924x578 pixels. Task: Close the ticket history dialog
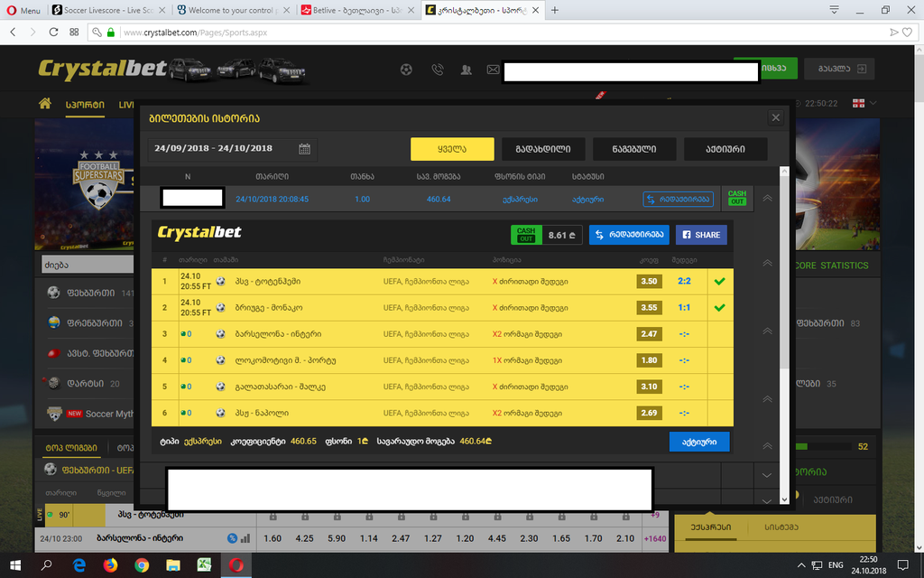point(775,117)
